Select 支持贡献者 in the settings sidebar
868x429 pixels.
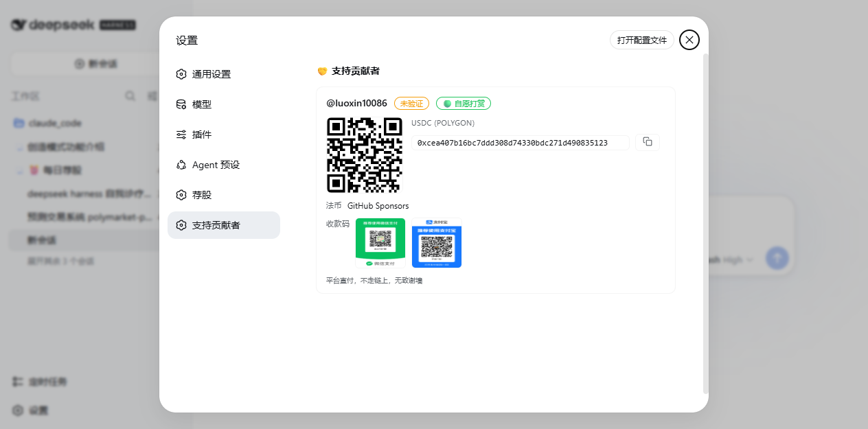click(224, 225)
